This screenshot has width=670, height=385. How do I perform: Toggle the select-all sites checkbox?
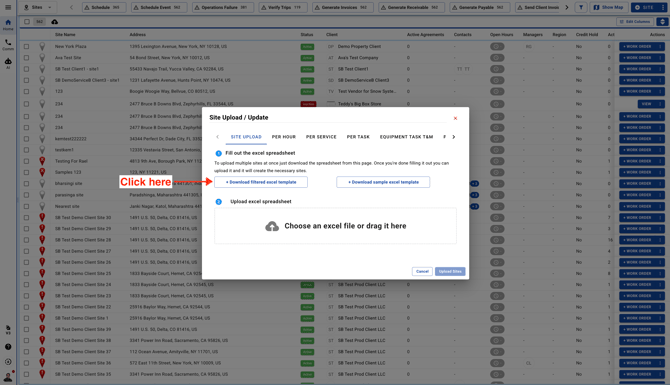point(26,21)
